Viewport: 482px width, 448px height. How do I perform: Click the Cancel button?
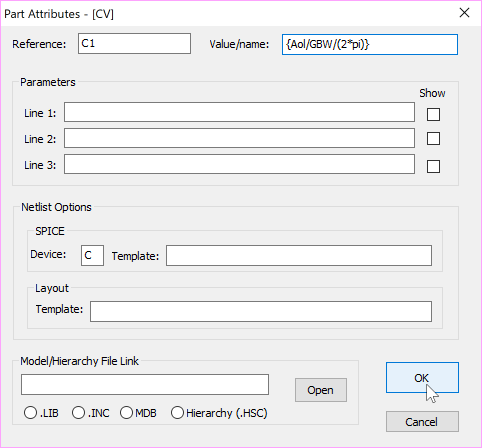422,422
